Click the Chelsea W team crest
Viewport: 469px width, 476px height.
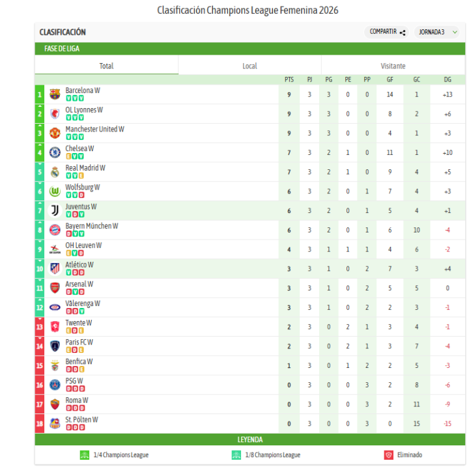click(55, 152)
